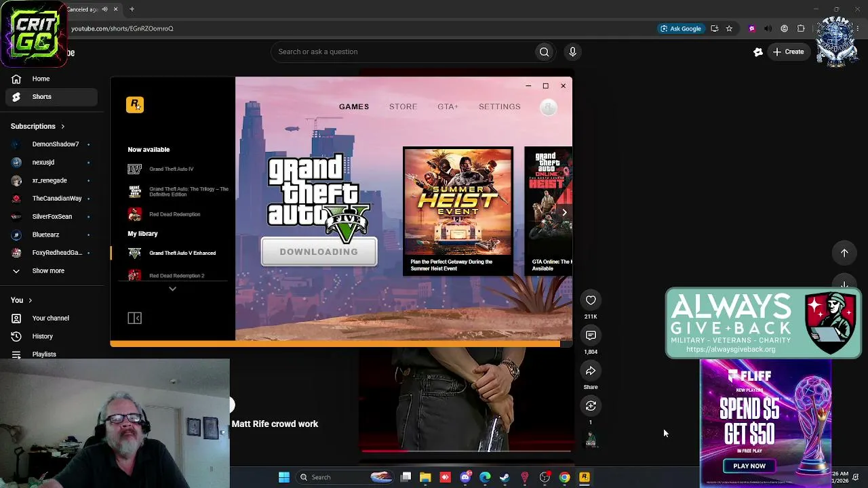Open the GTA+ tab in the launcher
This screenshot has width=868, height=488.
coord(448,106)
